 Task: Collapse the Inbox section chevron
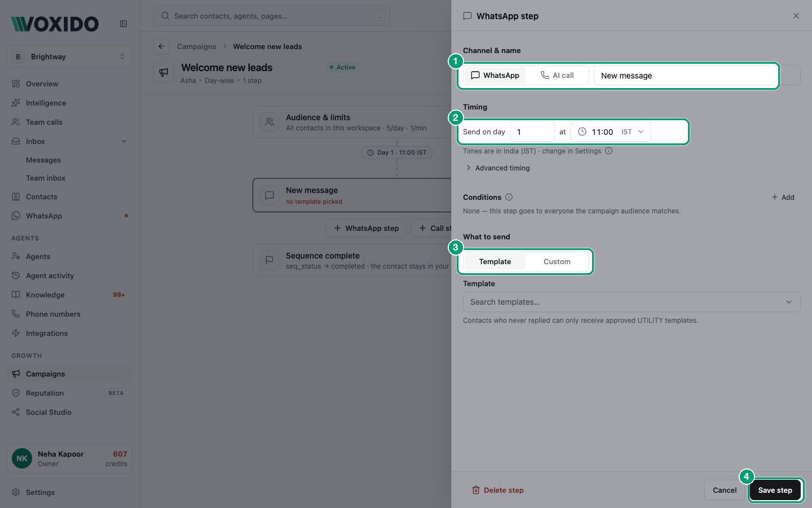[124, 141]
